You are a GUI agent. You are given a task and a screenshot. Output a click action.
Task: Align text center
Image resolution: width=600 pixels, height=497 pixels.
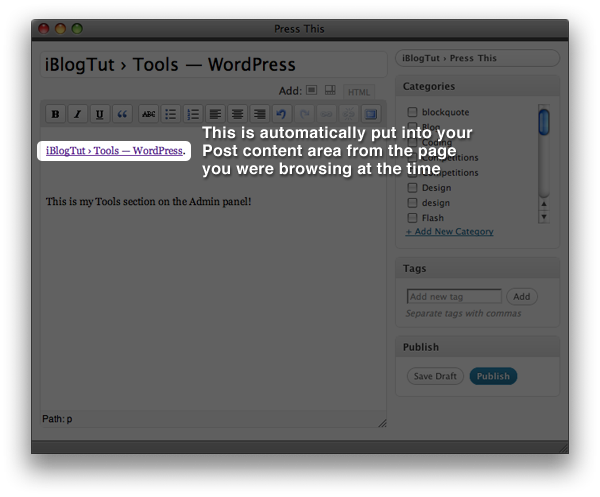pos(237,114)
